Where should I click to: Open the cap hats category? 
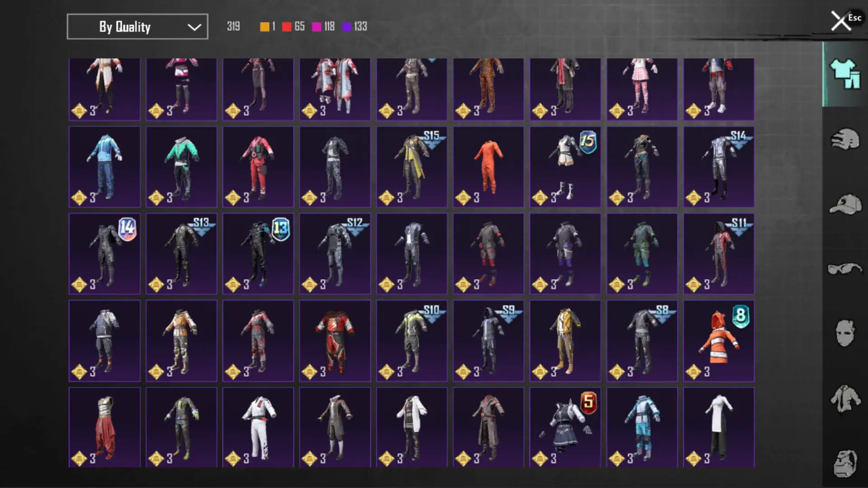(844, 204)
